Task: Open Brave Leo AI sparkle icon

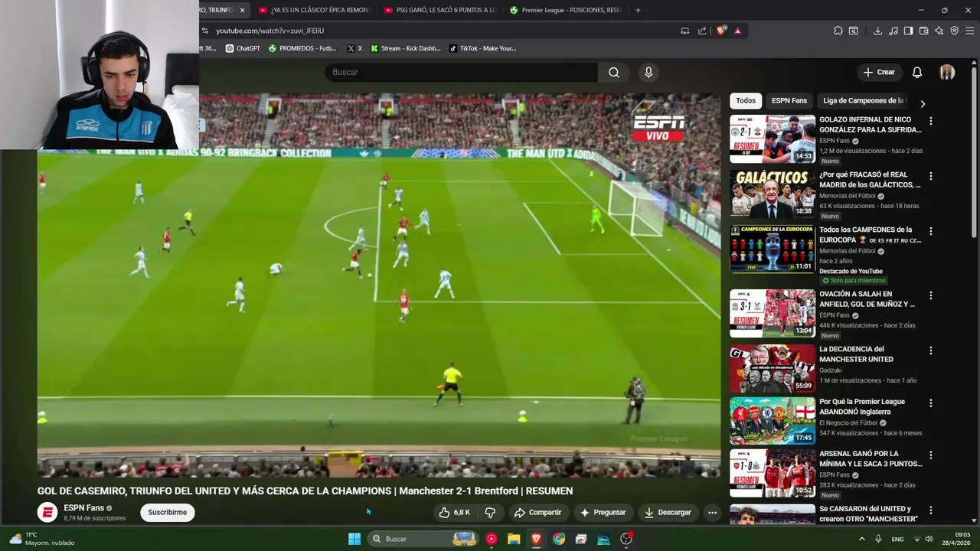Action: (939, 31)
